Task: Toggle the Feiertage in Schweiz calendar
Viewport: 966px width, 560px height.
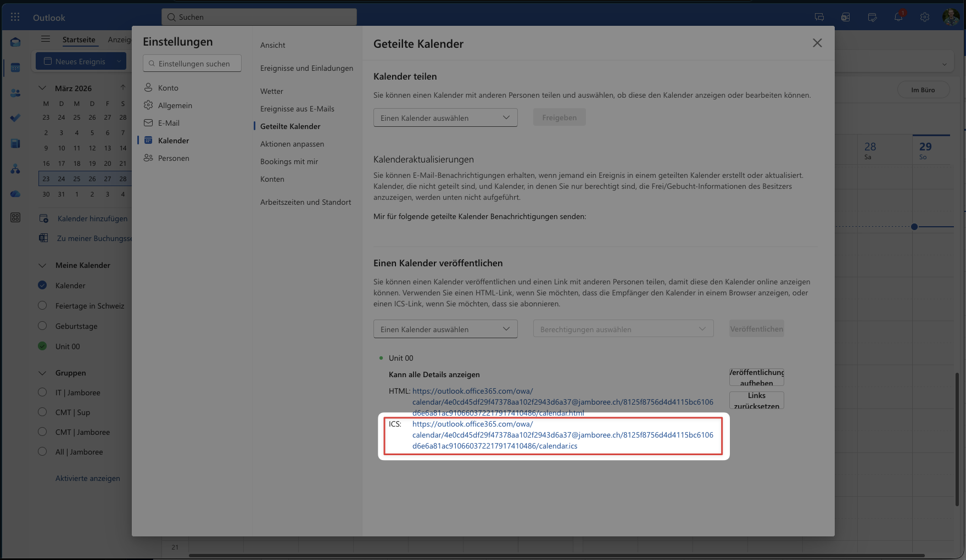Action: 42,306
